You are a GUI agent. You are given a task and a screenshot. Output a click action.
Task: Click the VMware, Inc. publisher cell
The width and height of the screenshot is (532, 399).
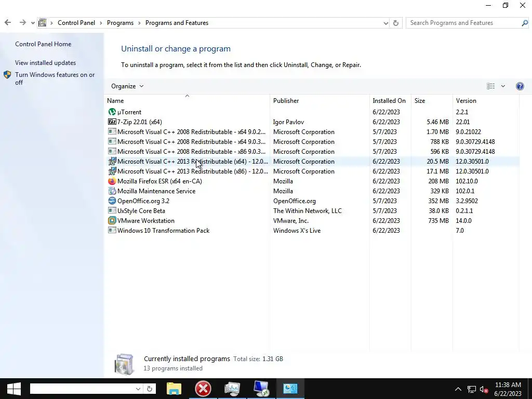coord(291,220)
